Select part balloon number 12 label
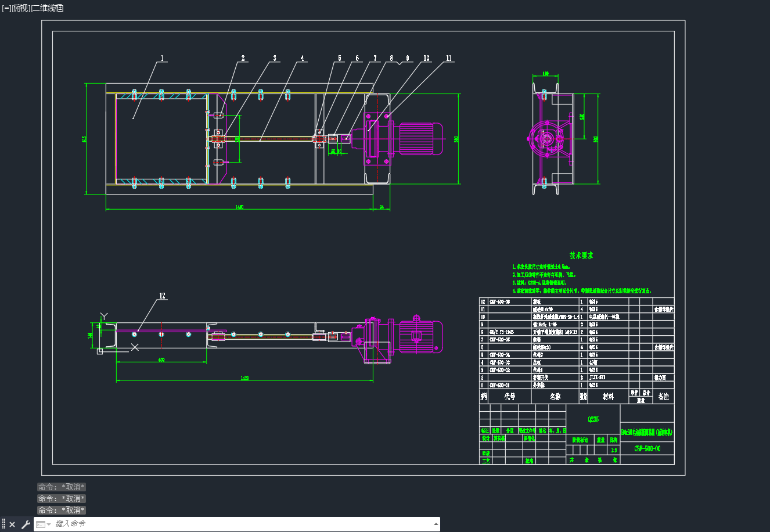This screenshot has height=532, width=770. pyautogui.click(x=163, y=296)
